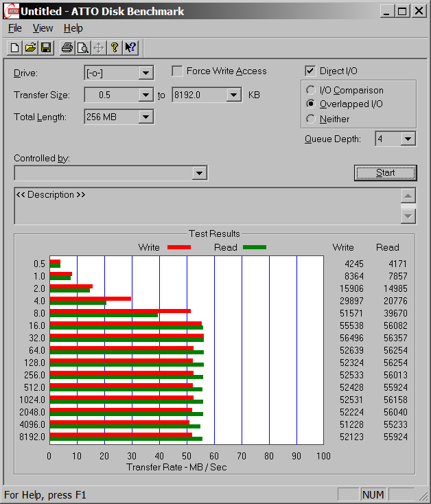Open a benchmark file via folder icon
Screen dimensions: 431x504
(30, 47)
